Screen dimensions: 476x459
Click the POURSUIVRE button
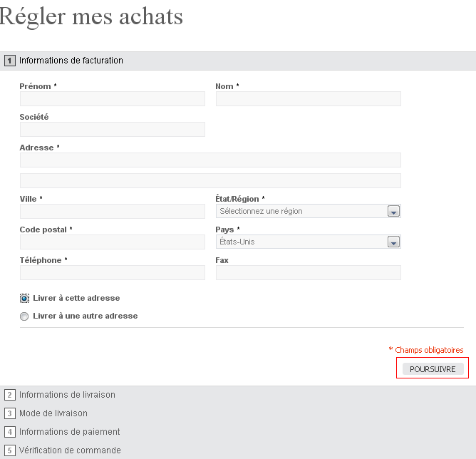pos(433,369)
